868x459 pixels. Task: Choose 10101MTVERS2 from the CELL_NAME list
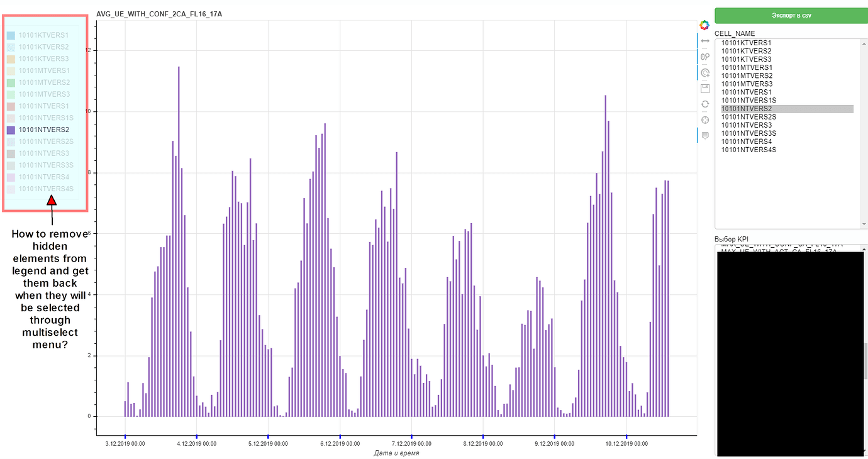pos(747,75)
